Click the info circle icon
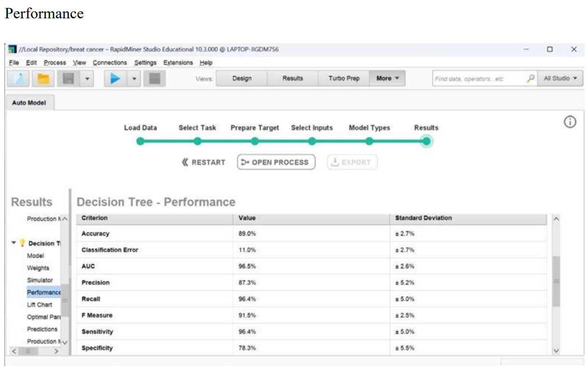The image size is (588, 369). pos(570,123)
